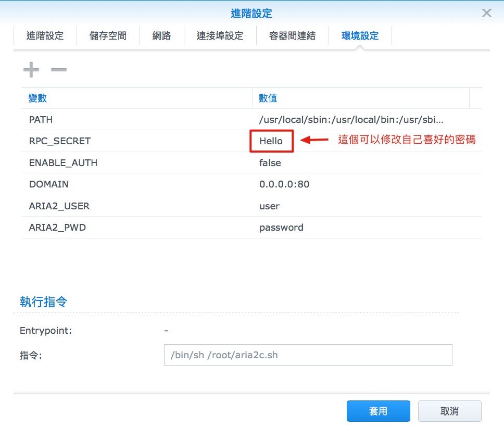
Task: Open the 儲存空間 tab
Action: click(108, 35)
